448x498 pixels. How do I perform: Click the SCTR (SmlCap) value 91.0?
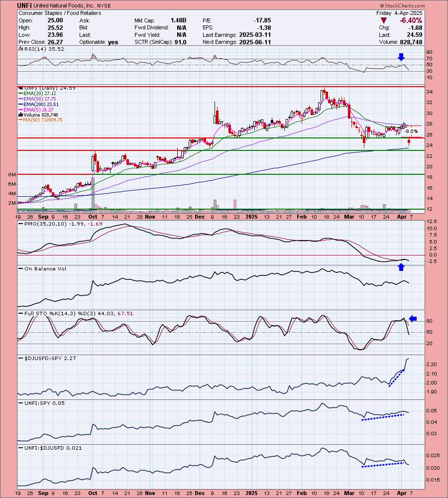pos(180,42)
